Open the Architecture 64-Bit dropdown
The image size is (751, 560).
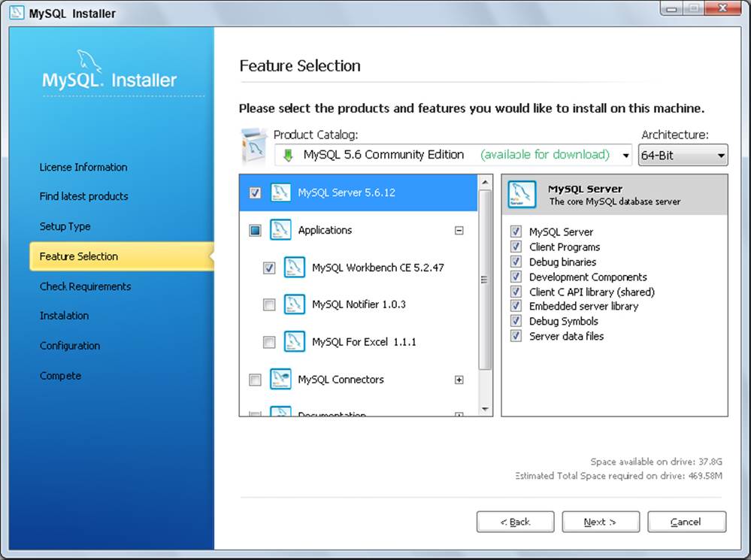click(x=683, y=155)
